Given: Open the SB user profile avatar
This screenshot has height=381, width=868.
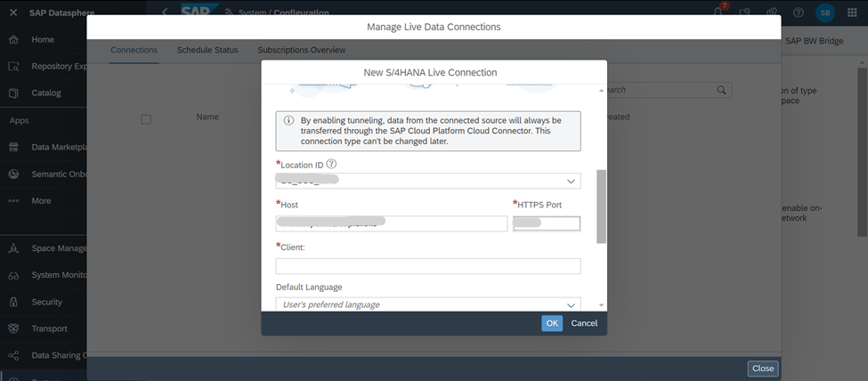Looking at the screenshot, I should 824,12.
